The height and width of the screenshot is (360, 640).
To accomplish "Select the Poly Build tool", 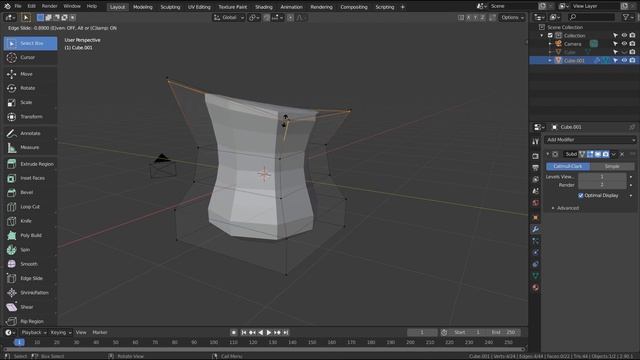I will 30,236.
